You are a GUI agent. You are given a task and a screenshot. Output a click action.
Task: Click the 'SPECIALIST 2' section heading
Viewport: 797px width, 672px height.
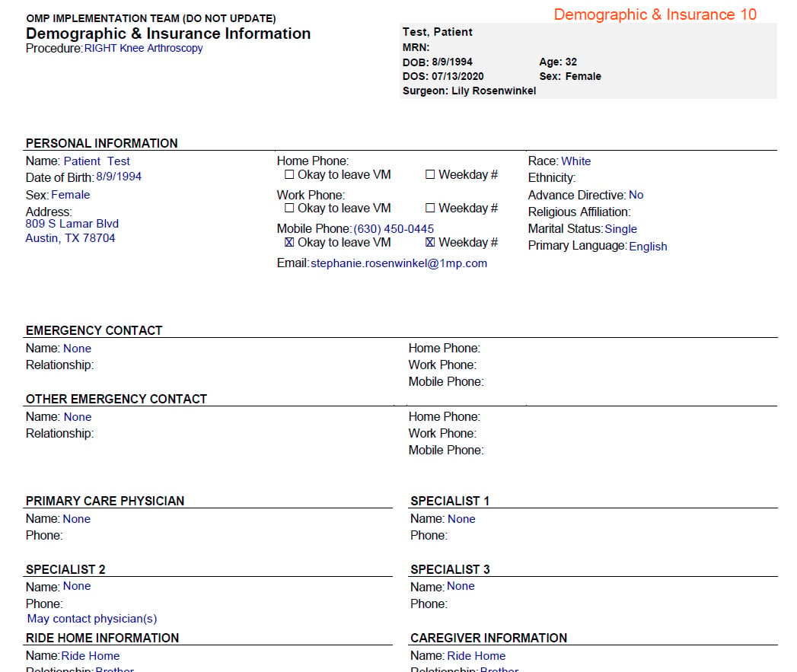tap(65, 569)
